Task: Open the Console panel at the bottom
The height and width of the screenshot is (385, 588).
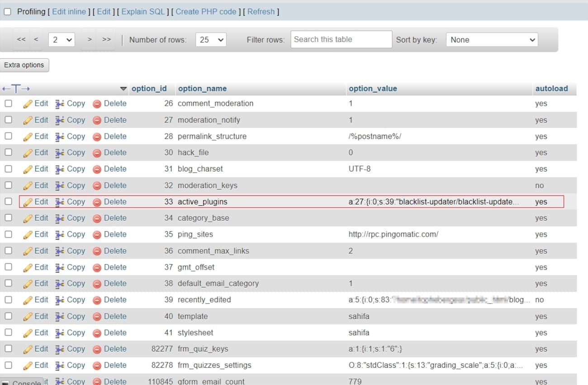Action: (x=22, y=383)
